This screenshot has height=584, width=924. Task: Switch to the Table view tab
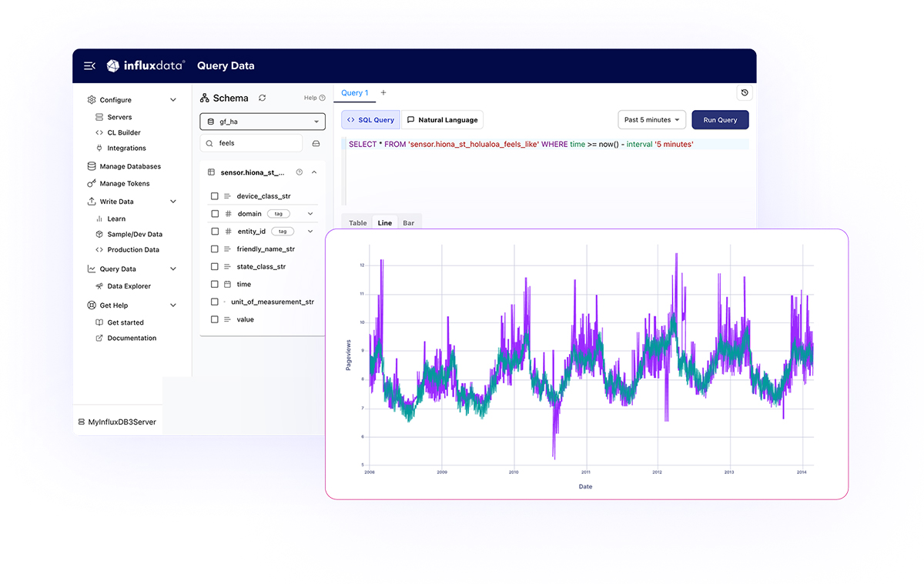coord(357,223)
